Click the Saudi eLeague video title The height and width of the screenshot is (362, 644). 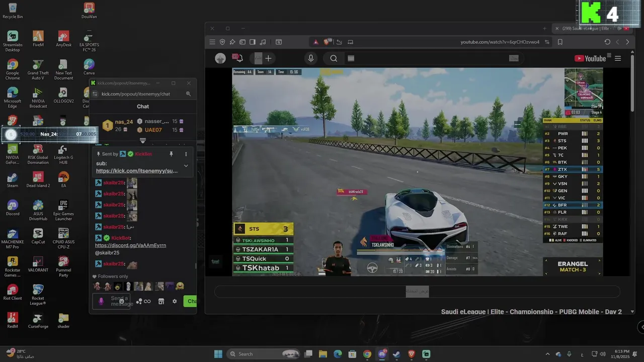(531, 312)
